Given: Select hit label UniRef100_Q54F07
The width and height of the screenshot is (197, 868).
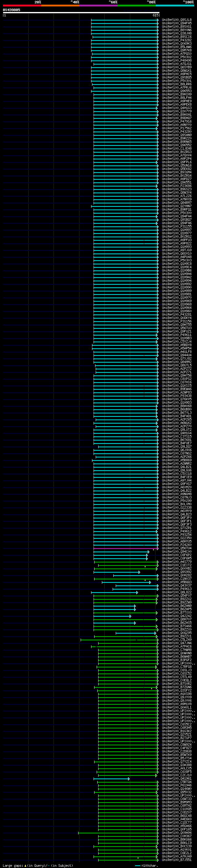Looking at the screenshot, I should click(x=176, y=596).
